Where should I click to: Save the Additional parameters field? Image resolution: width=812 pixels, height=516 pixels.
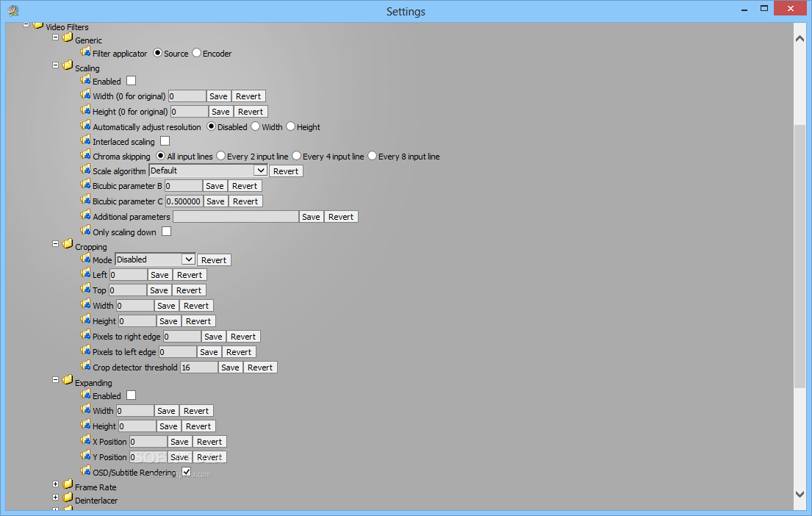(312, 217)
